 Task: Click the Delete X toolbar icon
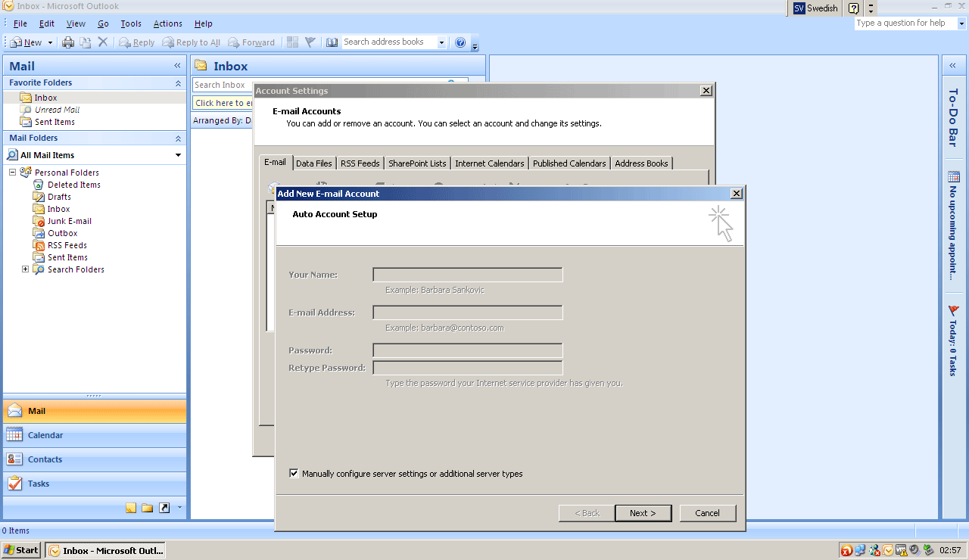pos(103,42)
